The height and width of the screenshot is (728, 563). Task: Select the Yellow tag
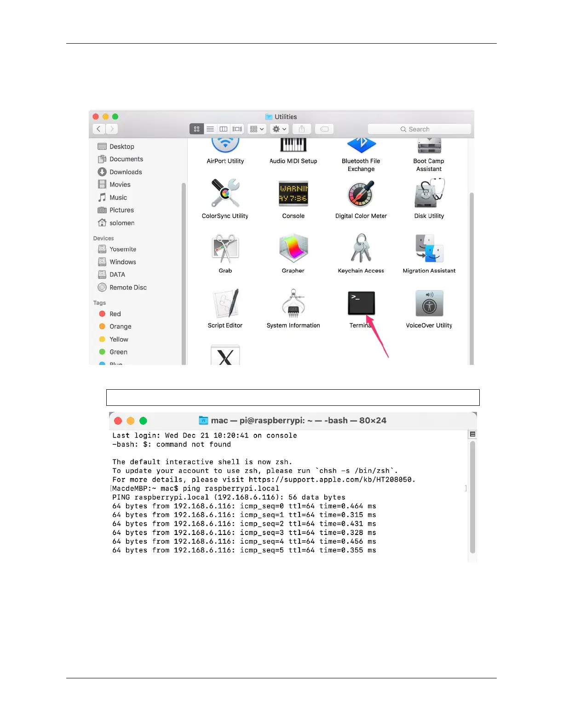[x=114, y=339]
